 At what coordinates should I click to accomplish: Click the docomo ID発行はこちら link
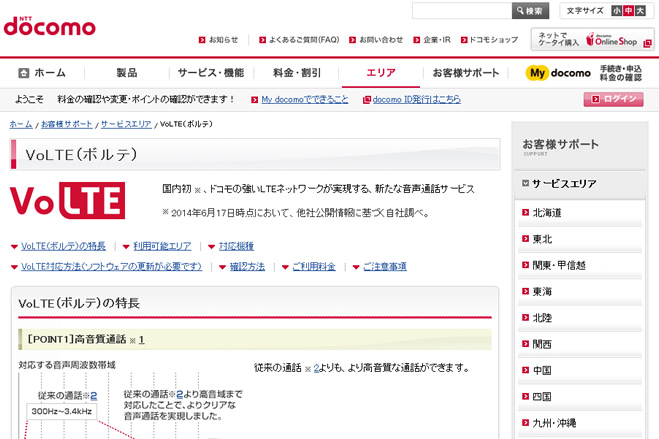[x=416, y=100]
